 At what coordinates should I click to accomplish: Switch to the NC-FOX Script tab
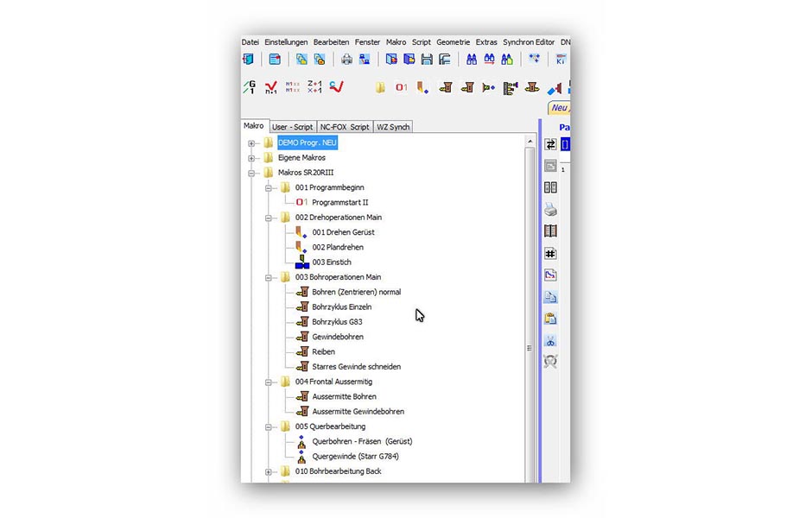[x=344, y=127]
